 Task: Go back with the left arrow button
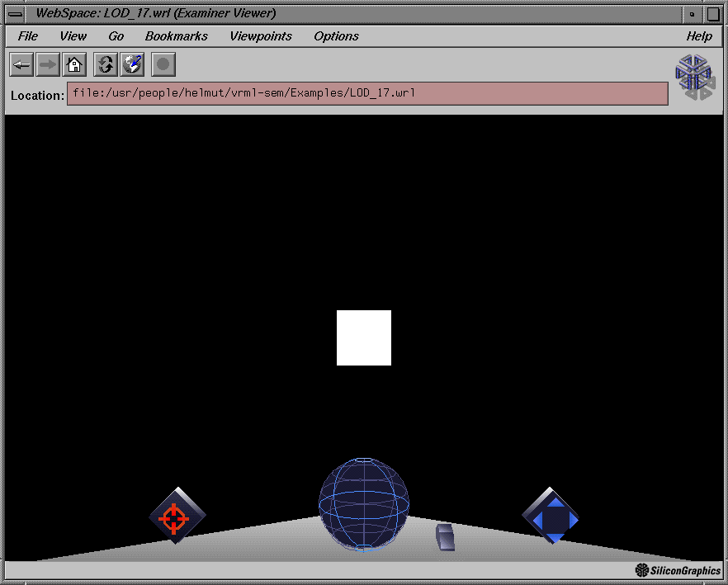[x=21, y=64]
